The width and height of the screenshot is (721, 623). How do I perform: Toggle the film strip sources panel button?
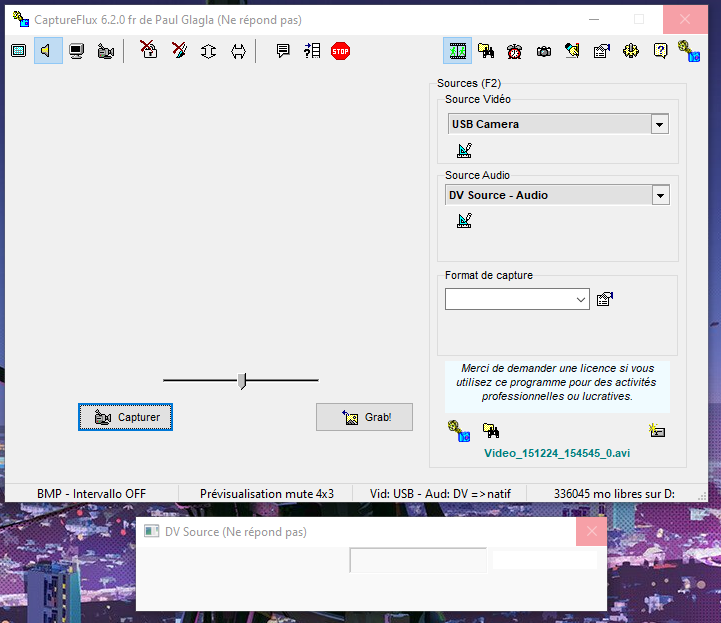tap(457, 51)
